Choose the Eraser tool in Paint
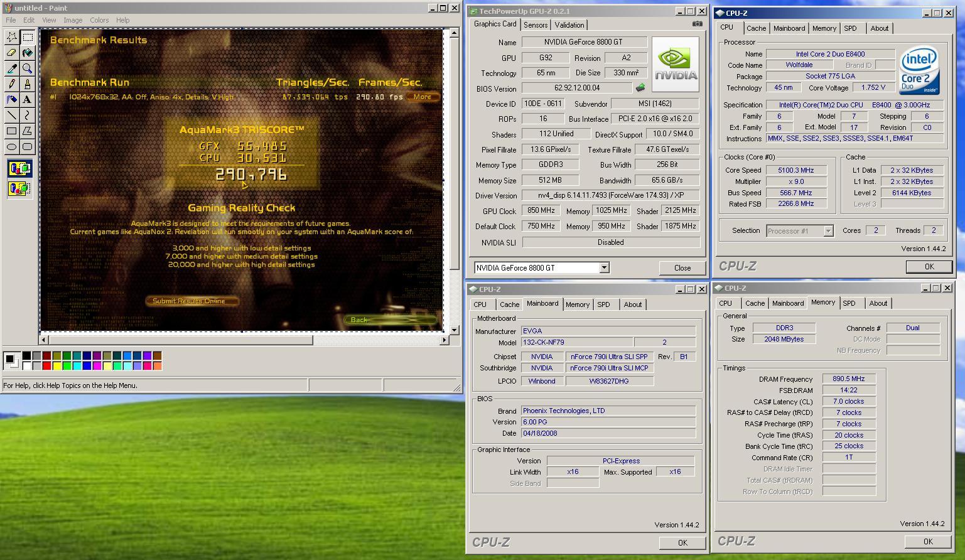 11,53
